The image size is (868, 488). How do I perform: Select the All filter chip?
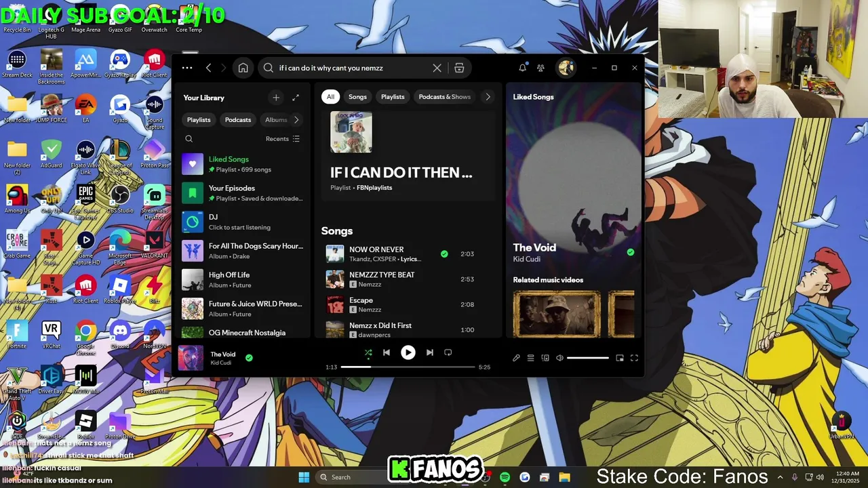point(330,97)
